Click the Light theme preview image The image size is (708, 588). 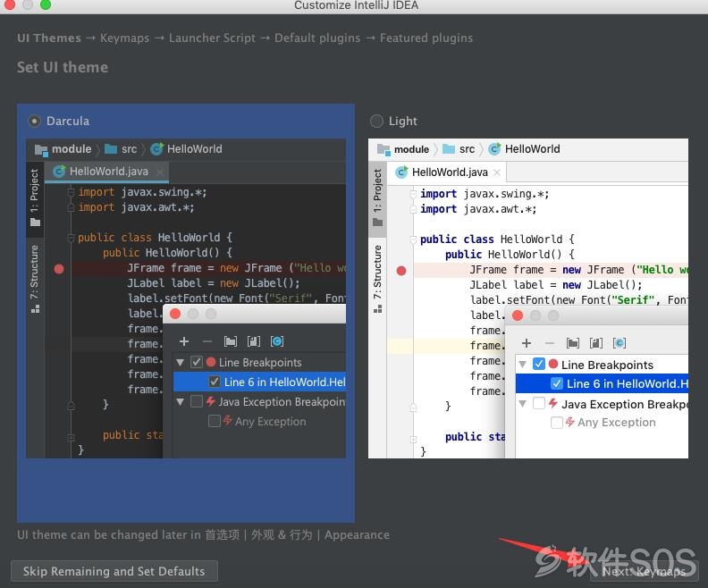click(x=528, y=298)
